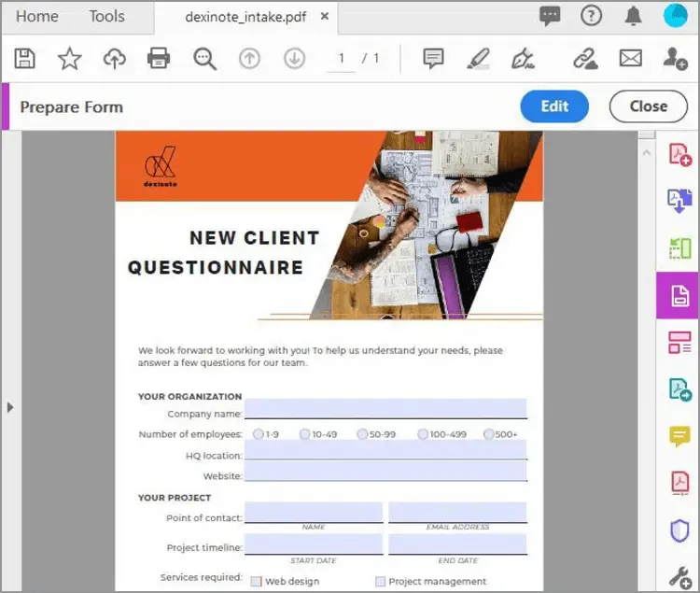The image size is (700, 593).
Task: Click the END DATE field
Action: 457,544
